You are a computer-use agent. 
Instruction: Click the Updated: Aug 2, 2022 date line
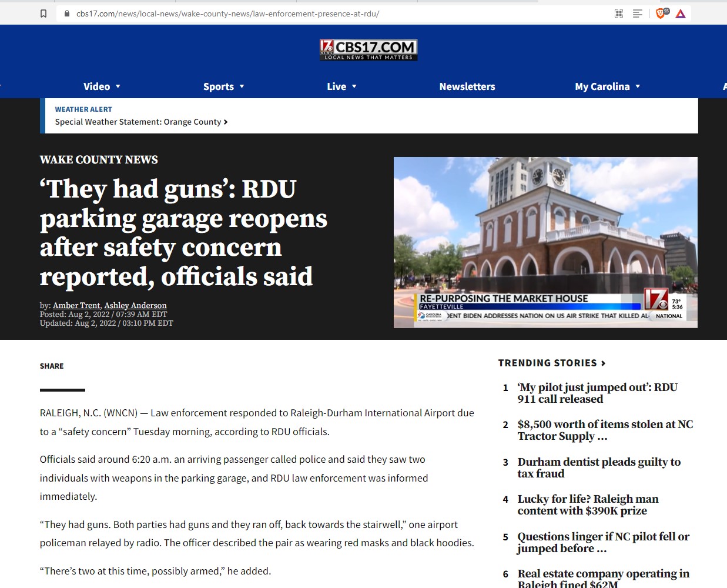106,323
